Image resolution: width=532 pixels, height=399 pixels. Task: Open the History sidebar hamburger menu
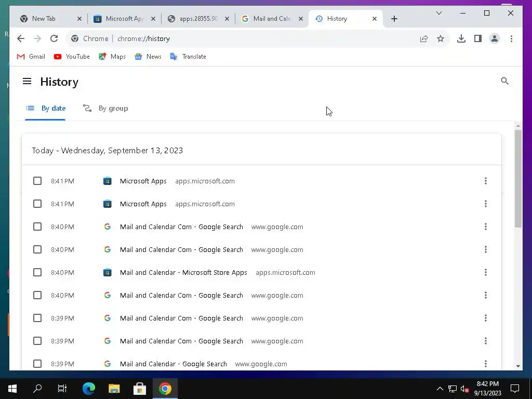coord(27,82)
